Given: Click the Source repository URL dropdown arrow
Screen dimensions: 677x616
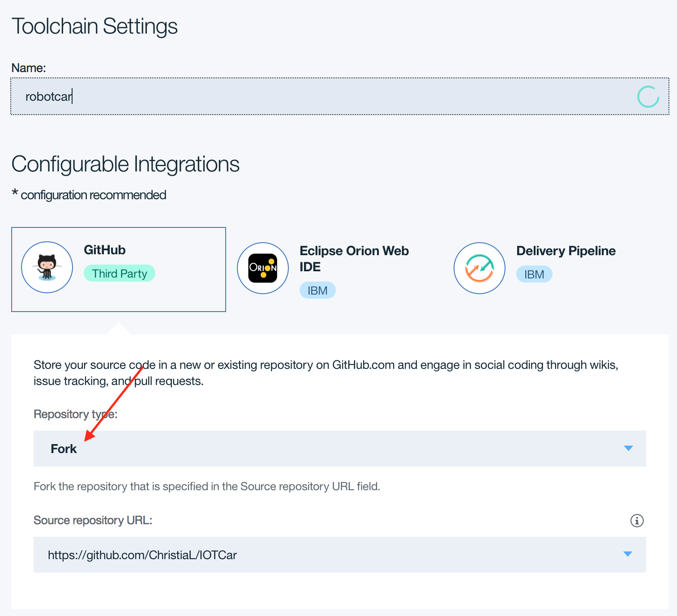Looking at the screenshot, I should click(628, 554).
